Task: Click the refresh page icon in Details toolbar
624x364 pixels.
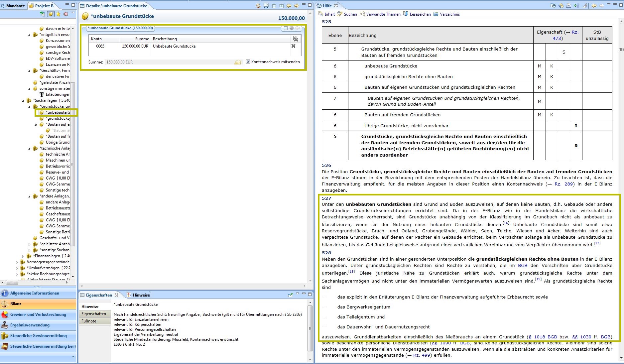Action: [266, 6]
